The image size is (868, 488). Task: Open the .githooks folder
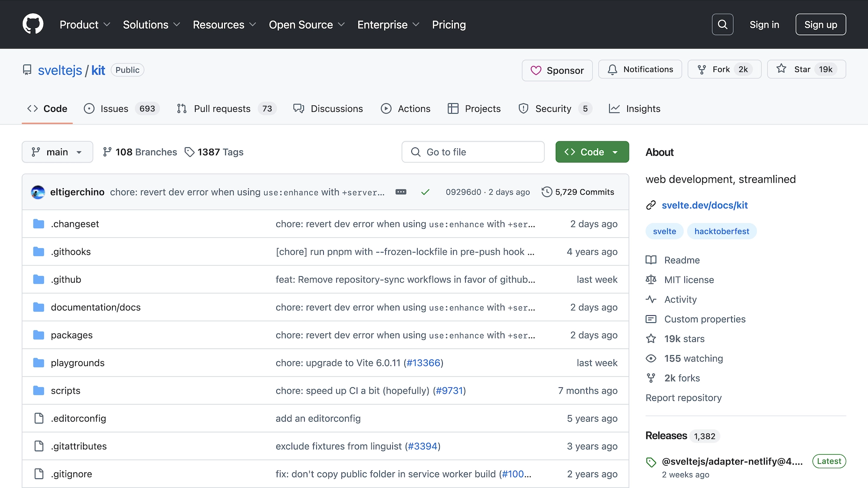point(71,252)
